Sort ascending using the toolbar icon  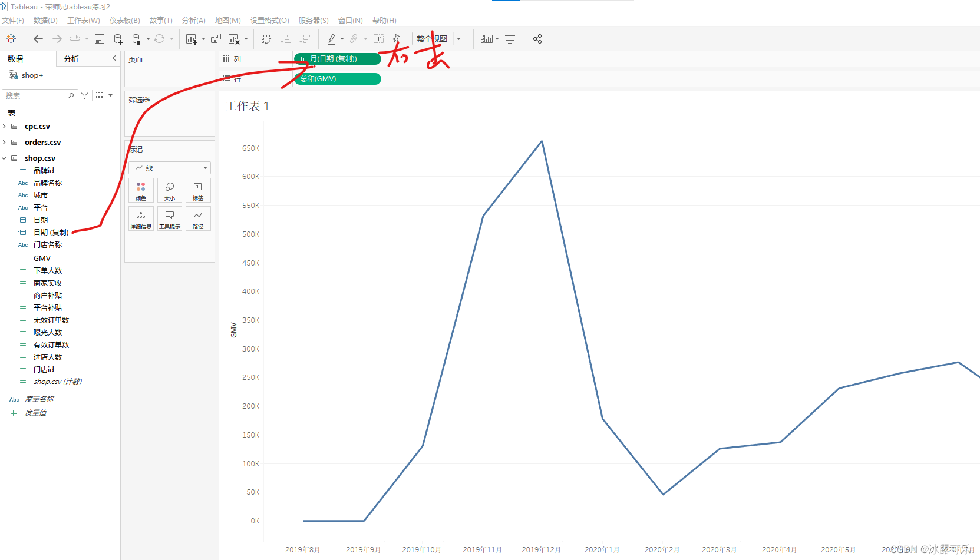[286, 39]
